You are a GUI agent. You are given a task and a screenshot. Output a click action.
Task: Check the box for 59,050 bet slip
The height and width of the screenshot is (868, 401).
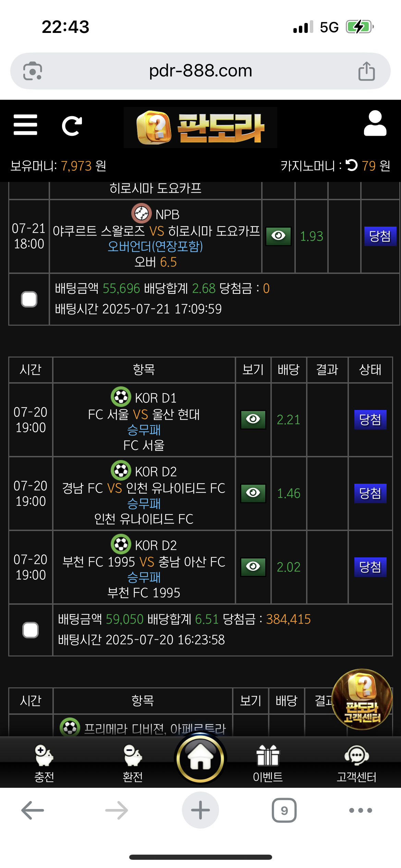[31, 630]
